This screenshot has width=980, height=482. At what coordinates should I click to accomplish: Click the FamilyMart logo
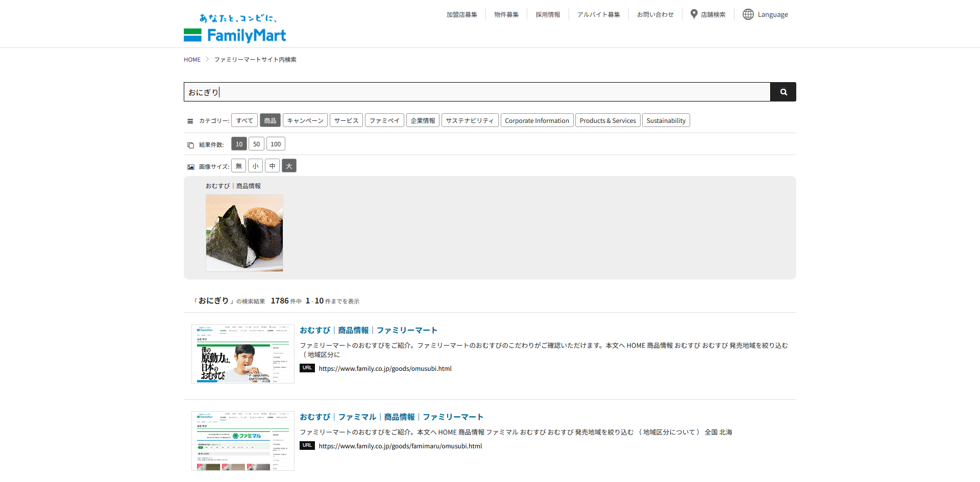[235, 28]
